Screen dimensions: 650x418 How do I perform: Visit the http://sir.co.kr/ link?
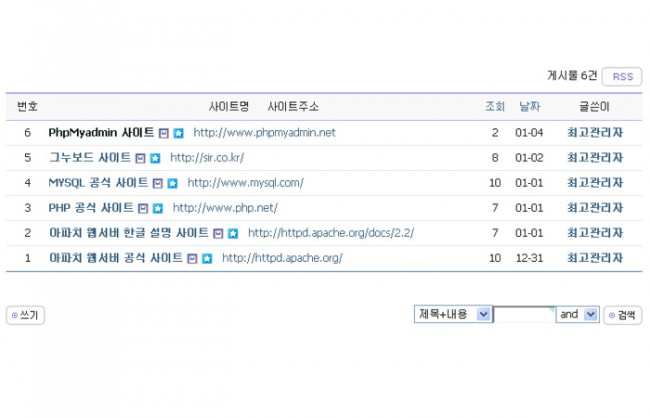point(207,158)
